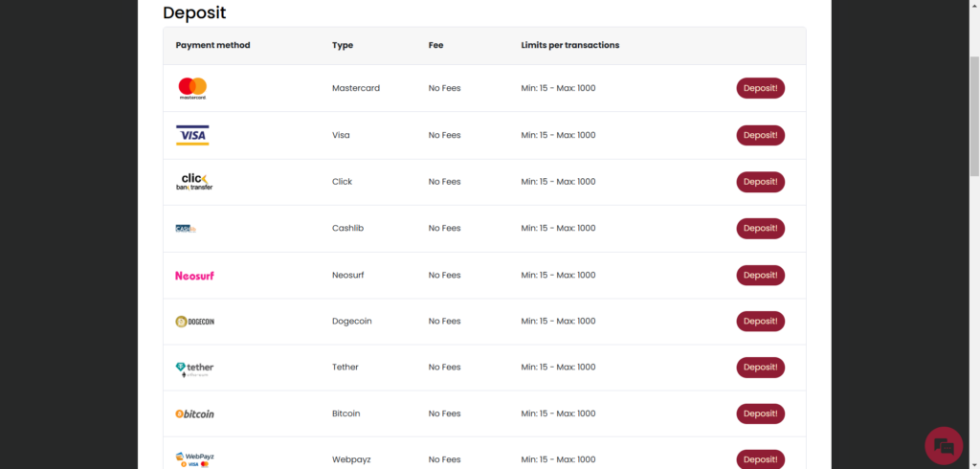Click the page vertical scrollbar
The height and width of the screenshot is (469, 980).
click(974, 115)
